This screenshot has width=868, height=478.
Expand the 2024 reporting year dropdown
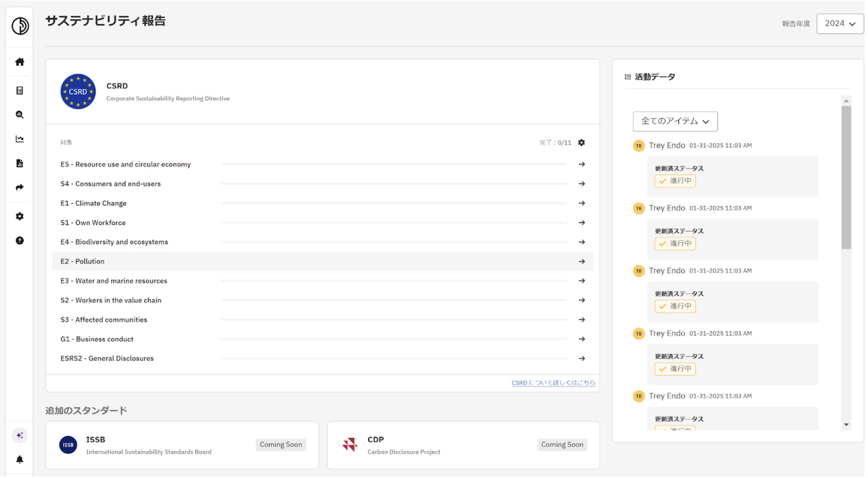840,24
